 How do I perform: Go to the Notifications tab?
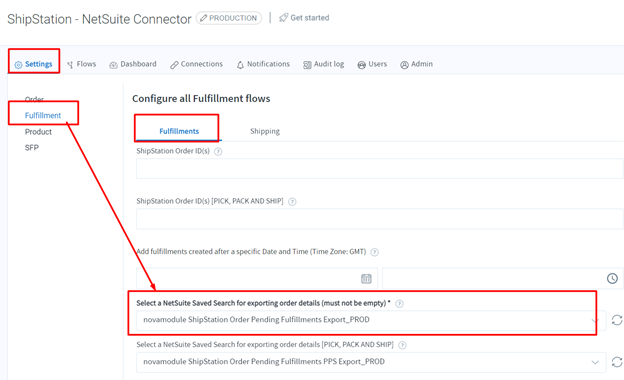coord(263,64)
